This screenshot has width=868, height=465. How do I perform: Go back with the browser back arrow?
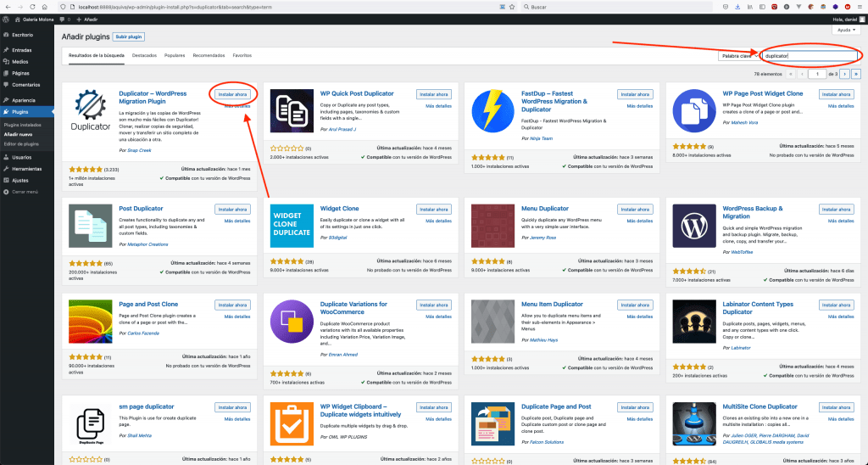[7, 7]
